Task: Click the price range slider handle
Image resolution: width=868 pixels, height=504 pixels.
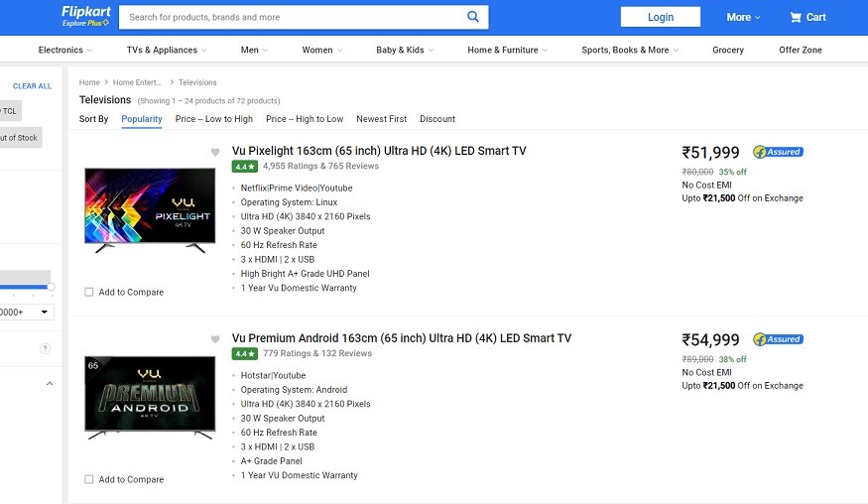Action: pyautogui.click(x=51, y=287)
